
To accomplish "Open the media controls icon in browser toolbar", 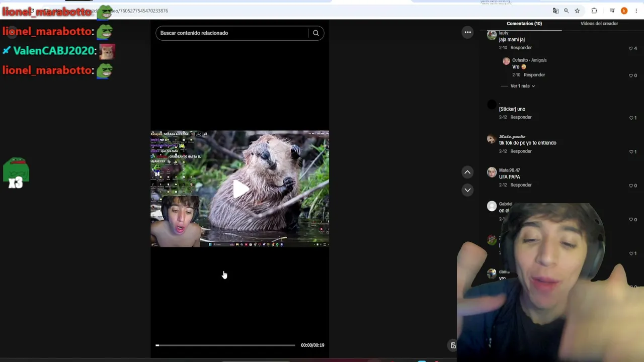I will click(612, 11).
